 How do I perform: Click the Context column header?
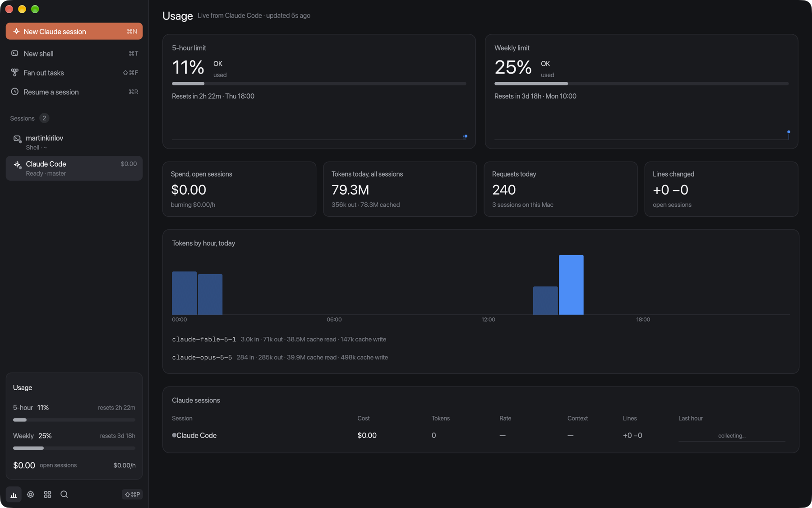pyautogui.click(x=577, y=418)
